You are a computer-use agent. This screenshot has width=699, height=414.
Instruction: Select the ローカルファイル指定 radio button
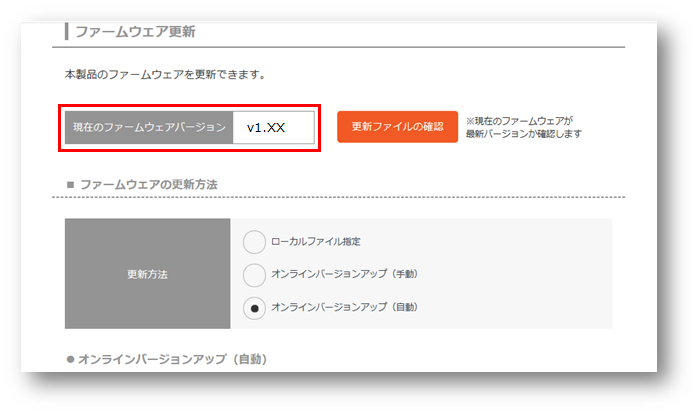coord(255,242)
